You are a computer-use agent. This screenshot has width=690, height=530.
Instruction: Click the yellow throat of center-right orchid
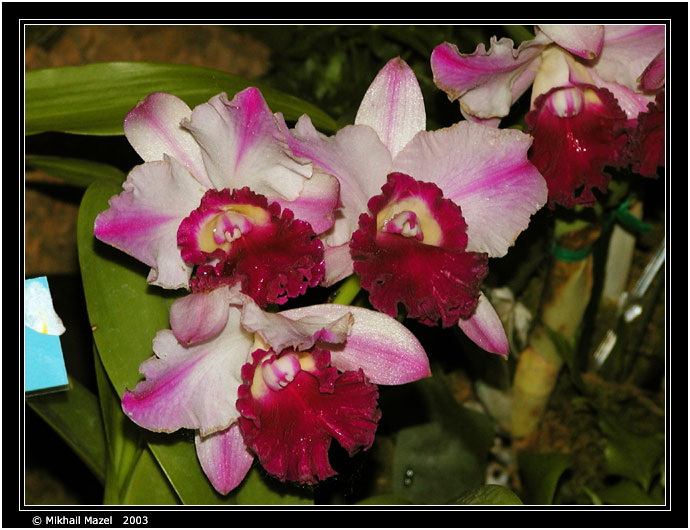click(x=410, y=220)
